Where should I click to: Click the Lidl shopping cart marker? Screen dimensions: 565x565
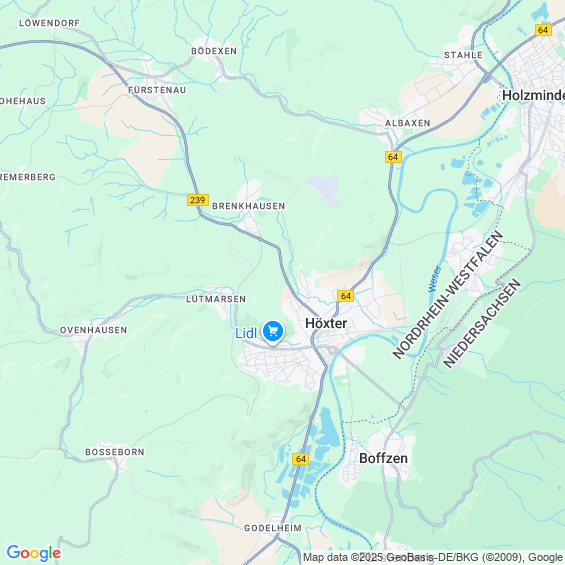[x=273, y=332]
